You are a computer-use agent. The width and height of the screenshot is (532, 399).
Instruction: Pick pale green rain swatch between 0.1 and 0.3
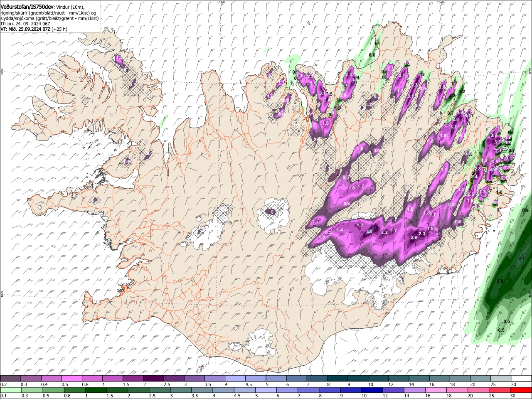pyautogui.click(x=11, y=390)
